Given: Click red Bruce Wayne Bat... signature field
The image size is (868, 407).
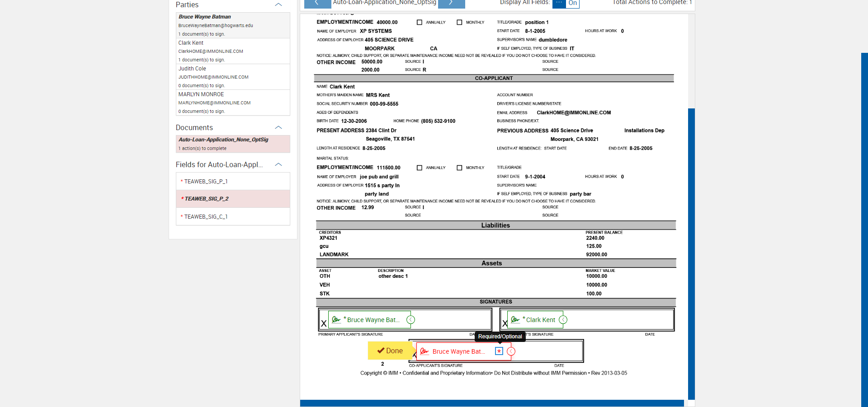Looking at the screenshot, I should (x=463, y=351).
